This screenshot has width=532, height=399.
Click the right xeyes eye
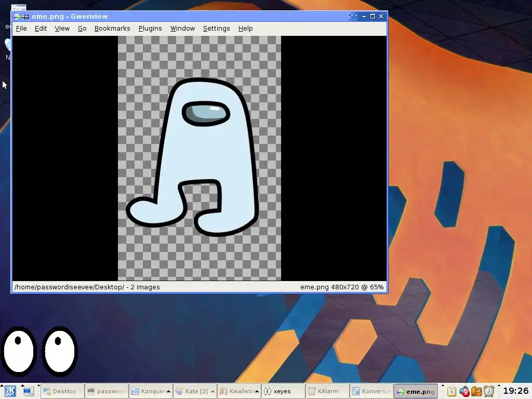click(60, 351)
